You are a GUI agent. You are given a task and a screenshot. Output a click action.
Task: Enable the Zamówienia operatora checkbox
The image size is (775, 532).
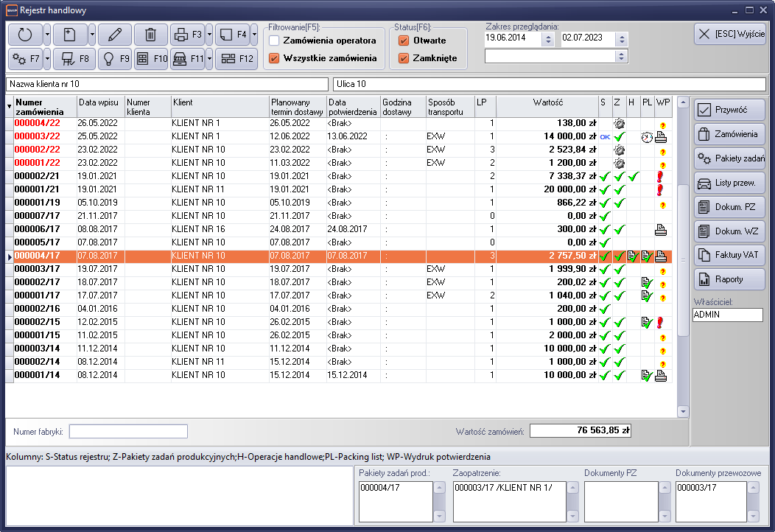pos(274,40)
